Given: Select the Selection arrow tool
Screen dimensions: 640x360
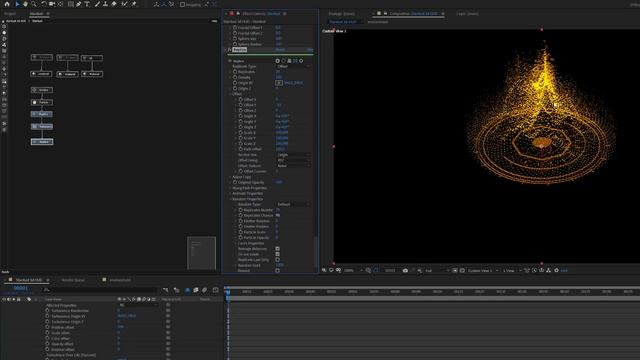Looking at the screenshot, I should point(17,4).
